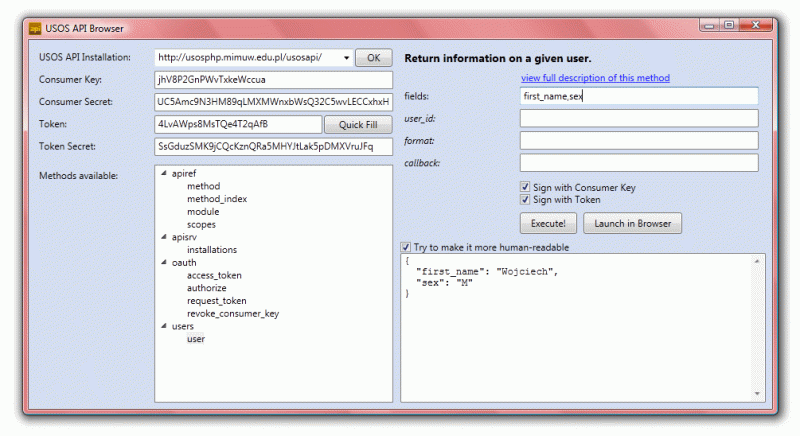Uncheck Try to make it more human-readable
This screenshot has height=436, width=800.
[x=406, y=247]
